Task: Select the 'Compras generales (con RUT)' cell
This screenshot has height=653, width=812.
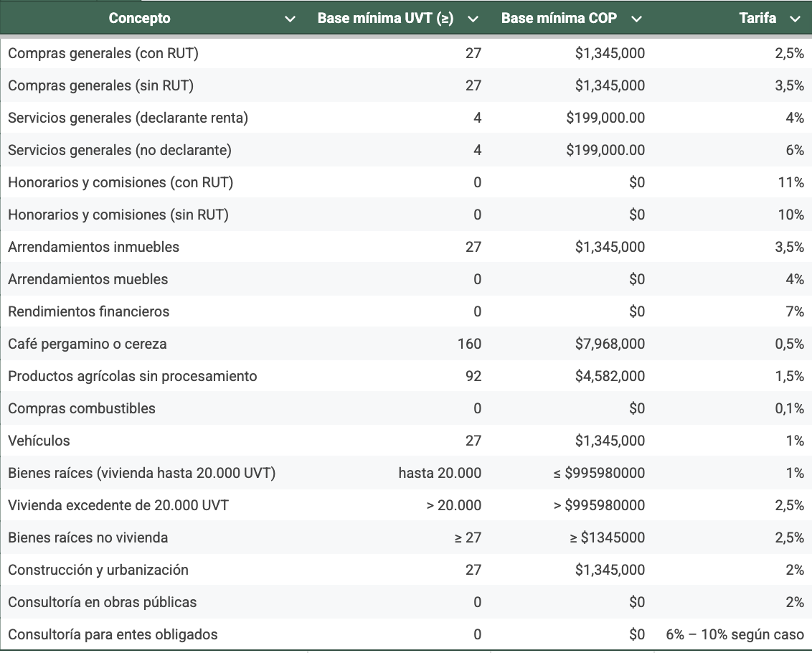Action: tap(103, 53)
